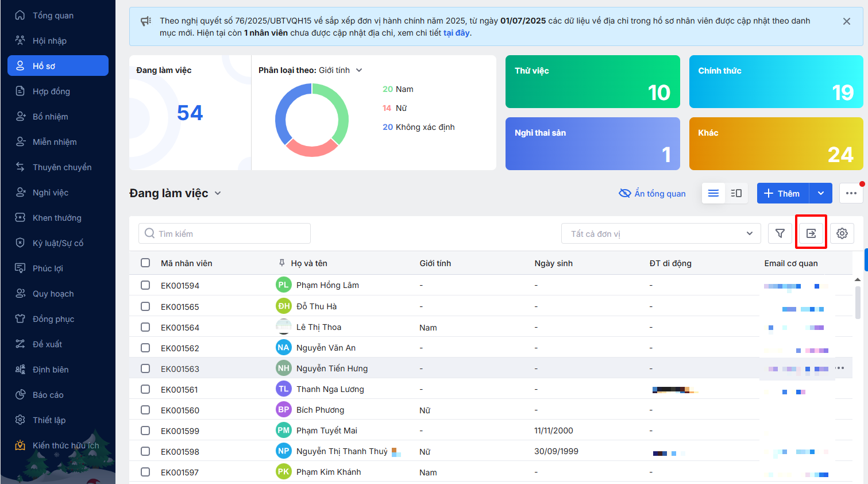Switch to split detail view icon

tap(736, 193)
